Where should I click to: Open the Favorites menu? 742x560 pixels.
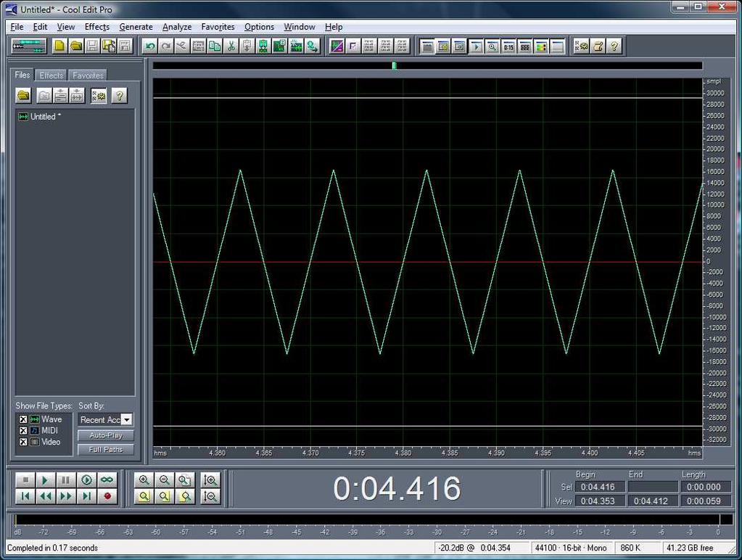pyautogui.click(x=218, y=27)
